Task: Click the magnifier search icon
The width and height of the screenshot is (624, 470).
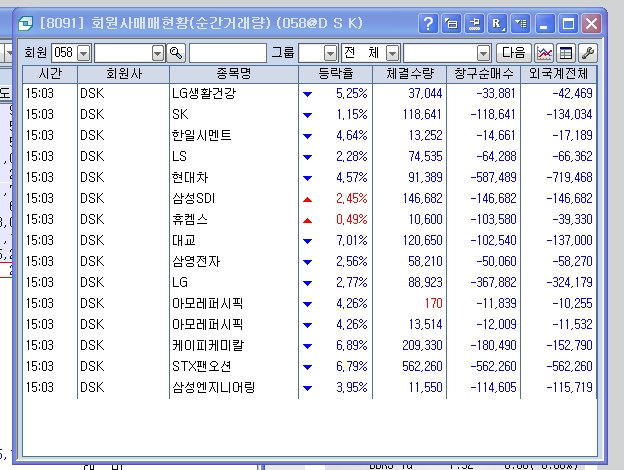Action: [177, 52]
